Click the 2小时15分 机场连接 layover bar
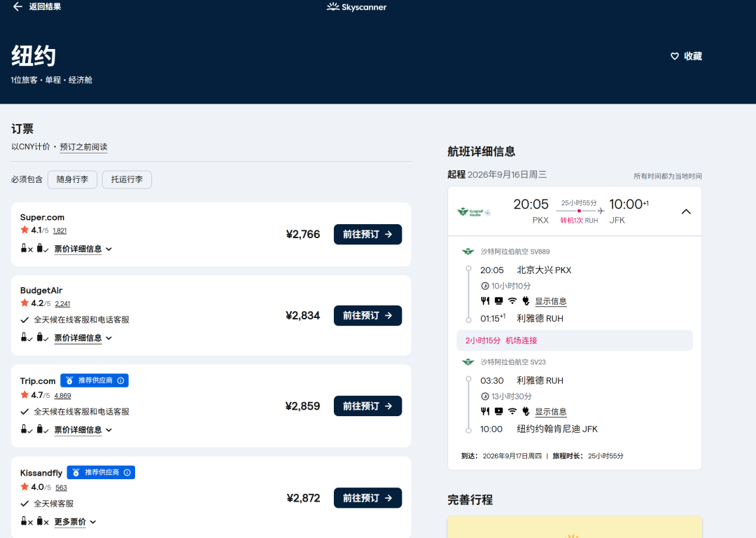 (575, 340)
